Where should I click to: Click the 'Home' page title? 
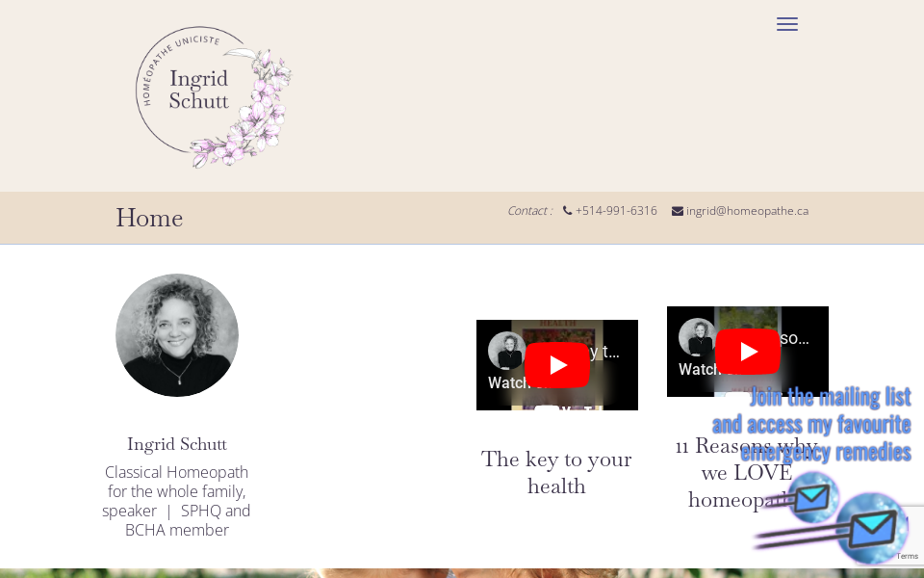(149, 218)
